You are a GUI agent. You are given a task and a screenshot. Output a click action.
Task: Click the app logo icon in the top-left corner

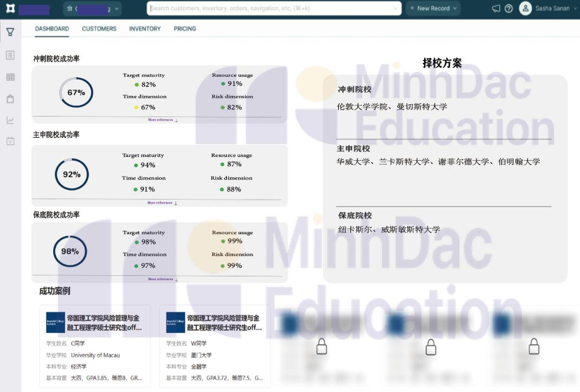pyautogui.click(x=10, y=8)
